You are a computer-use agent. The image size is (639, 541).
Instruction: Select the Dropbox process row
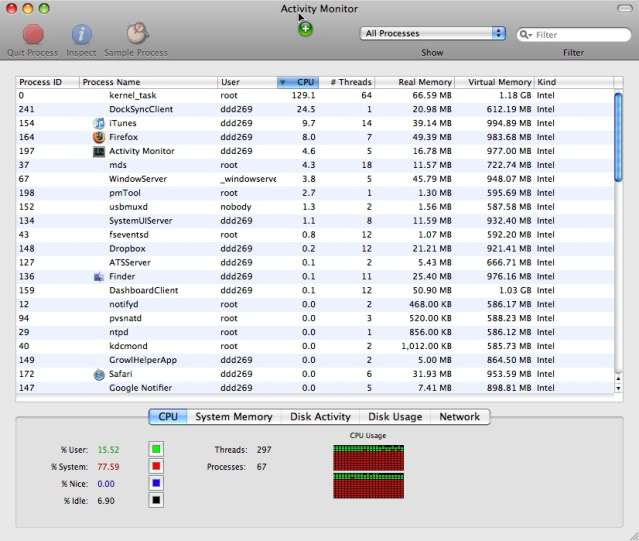point(315,249)
